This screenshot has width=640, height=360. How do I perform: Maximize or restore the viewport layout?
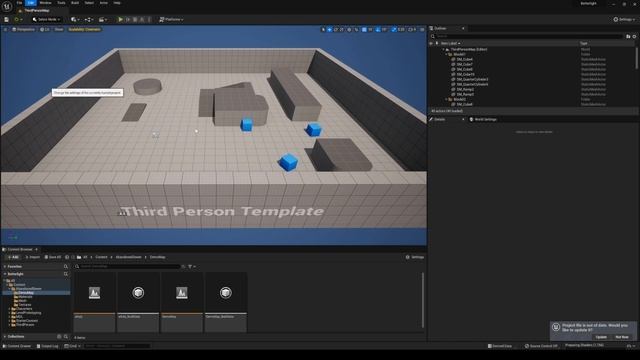[422, 29]
